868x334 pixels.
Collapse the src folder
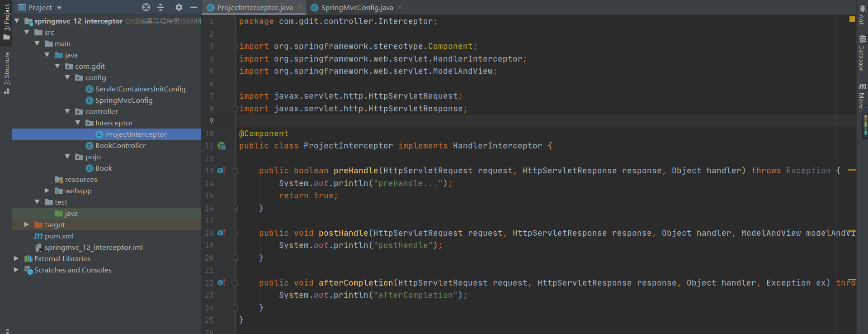[x=27, y=32]
